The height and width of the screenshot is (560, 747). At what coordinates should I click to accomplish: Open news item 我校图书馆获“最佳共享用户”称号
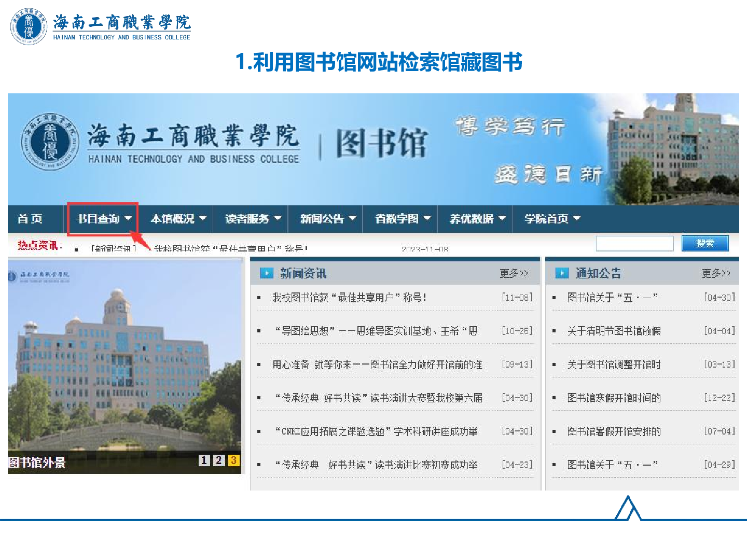(349, 298)
